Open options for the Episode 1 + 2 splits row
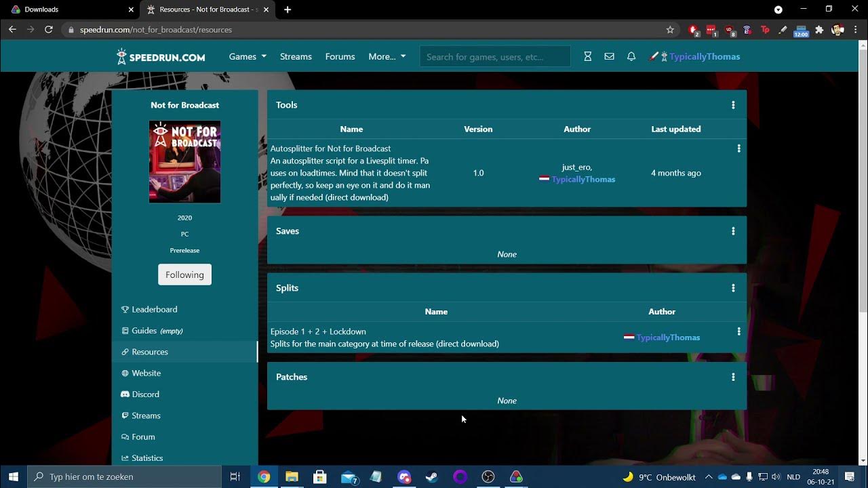 click(738, 331)
